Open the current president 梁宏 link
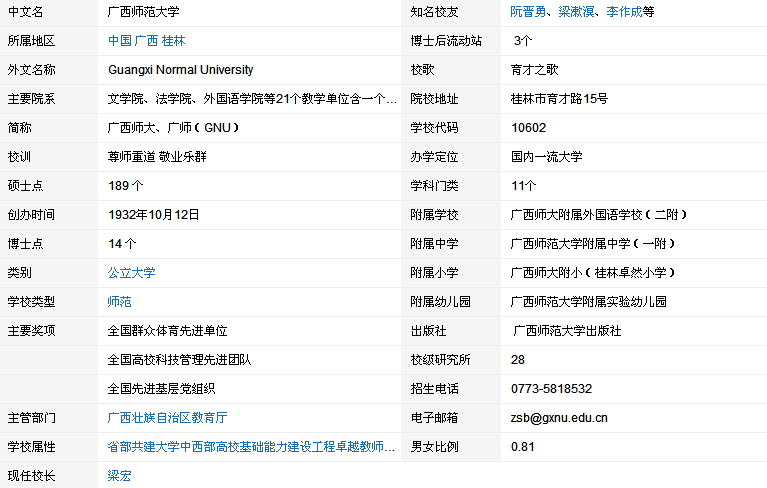This screenshot has width=767, height=488. pos(119,476)
